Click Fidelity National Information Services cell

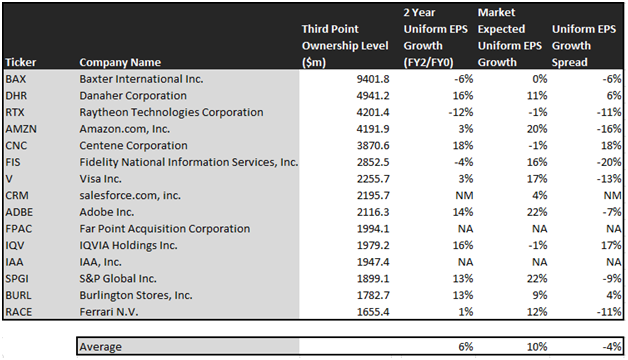188,162
